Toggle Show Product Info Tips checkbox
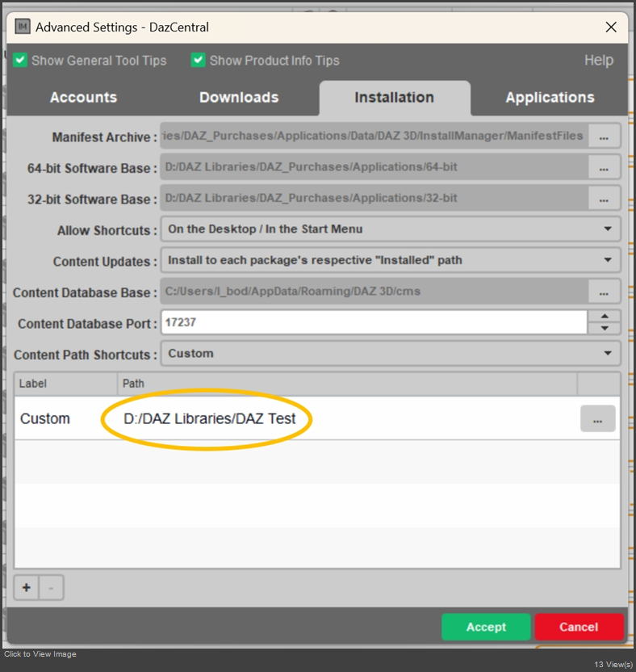 [x=198, y=60]
